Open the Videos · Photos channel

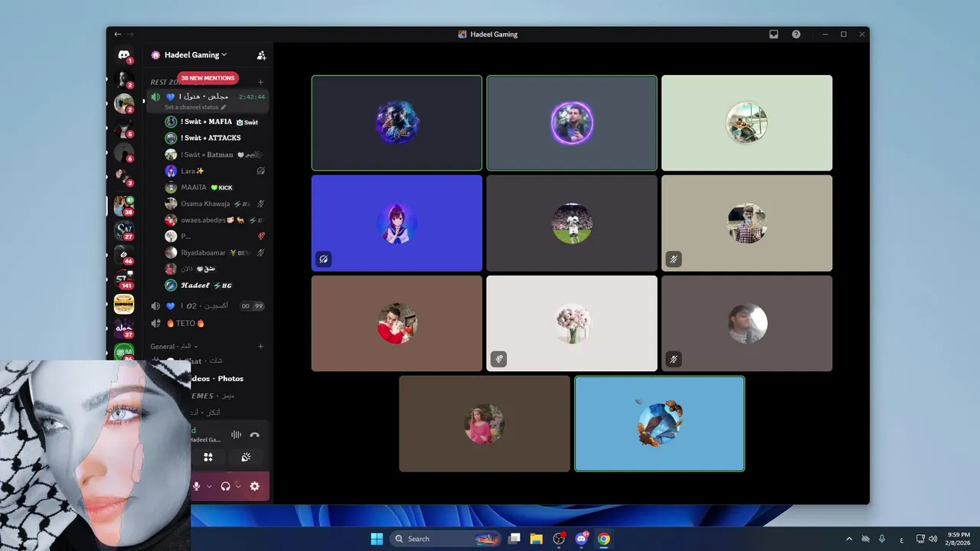[x=217, y=378]
